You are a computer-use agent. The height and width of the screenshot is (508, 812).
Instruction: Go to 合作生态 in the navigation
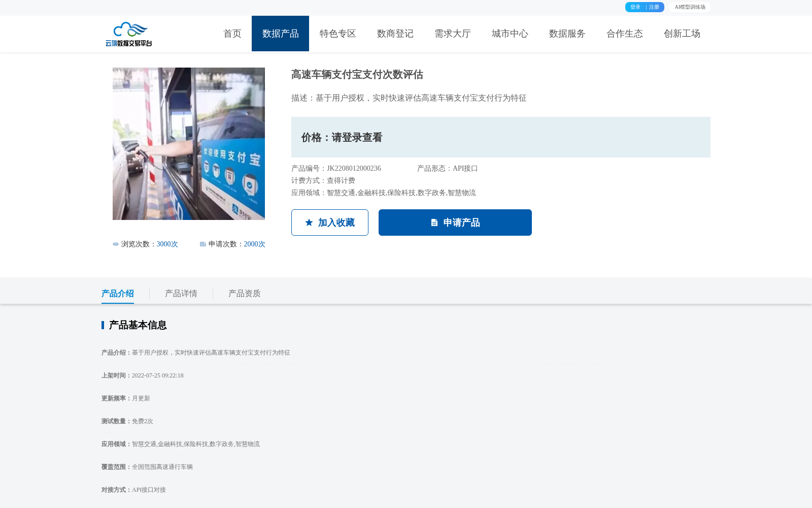click(625, 34)
